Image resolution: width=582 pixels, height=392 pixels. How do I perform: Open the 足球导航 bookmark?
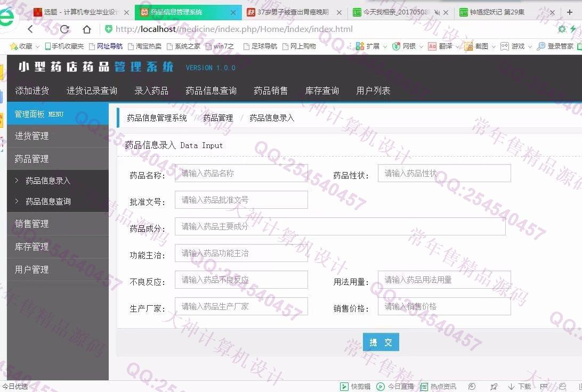(260, 46)
